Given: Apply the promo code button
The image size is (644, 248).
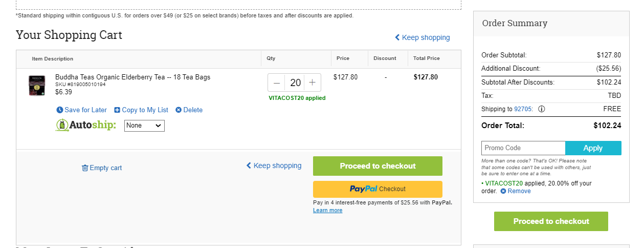Looking at the screenshot, I should tap(593, 148).
